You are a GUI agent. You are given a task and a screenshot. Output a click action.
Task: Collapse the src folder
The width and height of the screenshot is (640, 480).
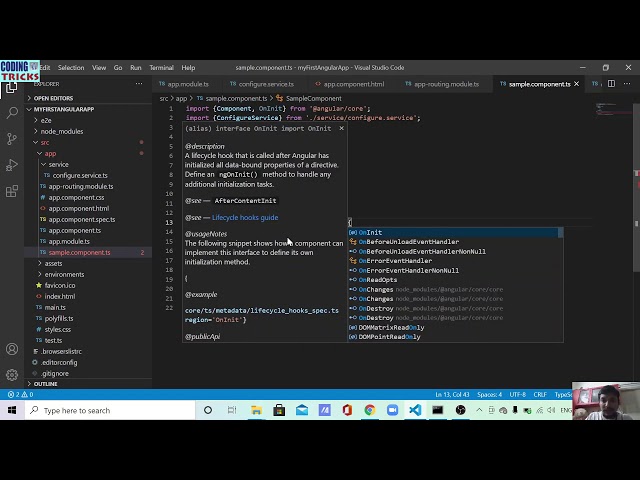coord(42,142)
